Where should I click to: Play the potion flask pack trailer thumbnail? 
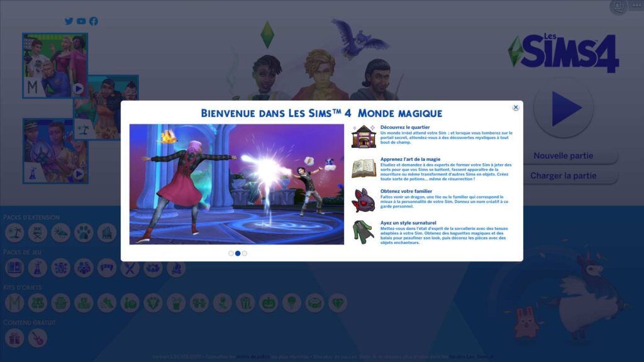click(x=55, y=151)
